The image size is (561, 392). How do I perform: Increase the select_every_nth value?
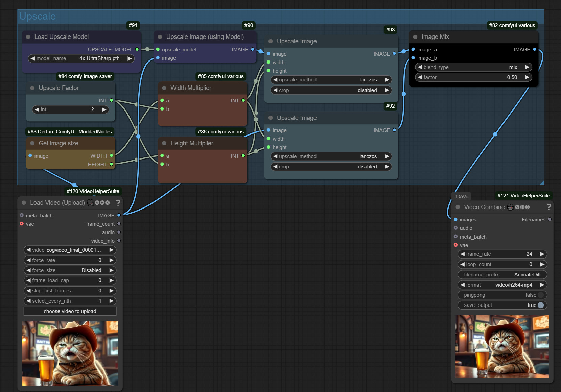pyautogui.click(x=111, y=301)
